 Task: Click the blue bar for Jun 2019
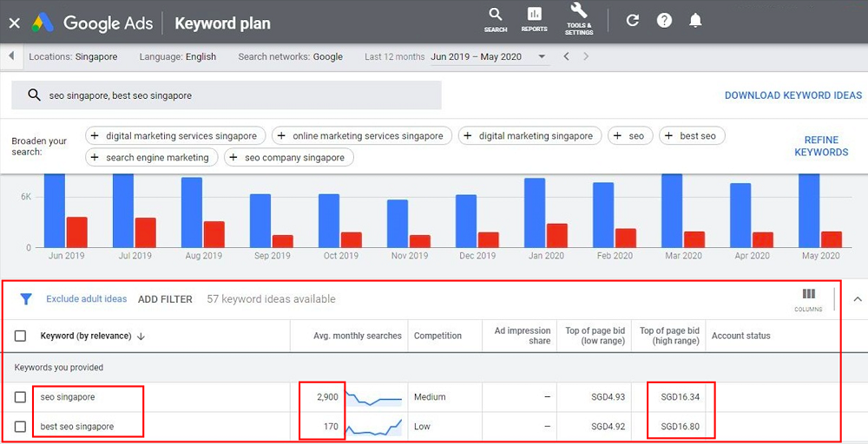click(x=55, y=211)
